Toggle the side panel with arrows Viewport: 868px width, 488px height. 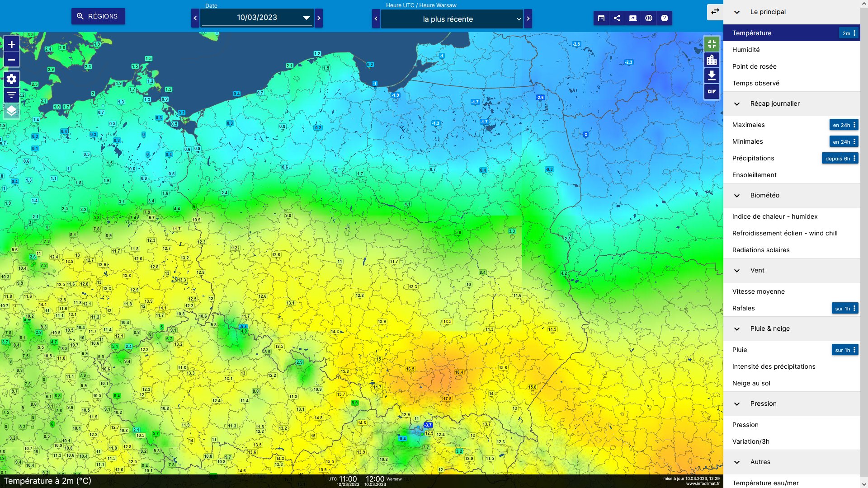pyautogui.click(x=715, y=12)
